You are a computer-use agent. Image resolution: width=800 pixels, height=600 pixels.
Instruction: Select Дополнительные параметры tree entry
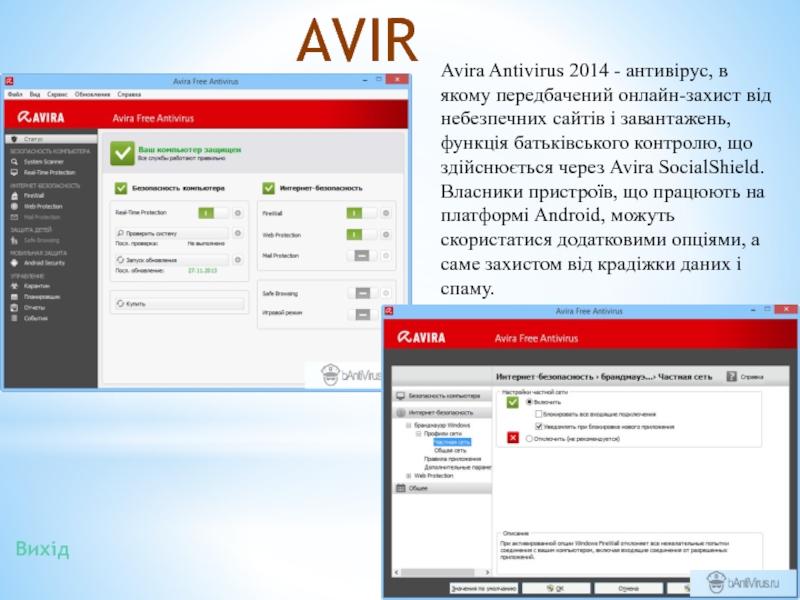[457, 467]
